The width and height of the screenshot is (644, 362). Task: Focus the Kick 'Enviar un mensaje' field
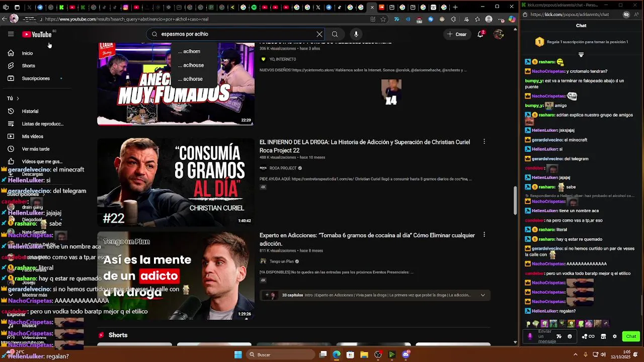549,336
